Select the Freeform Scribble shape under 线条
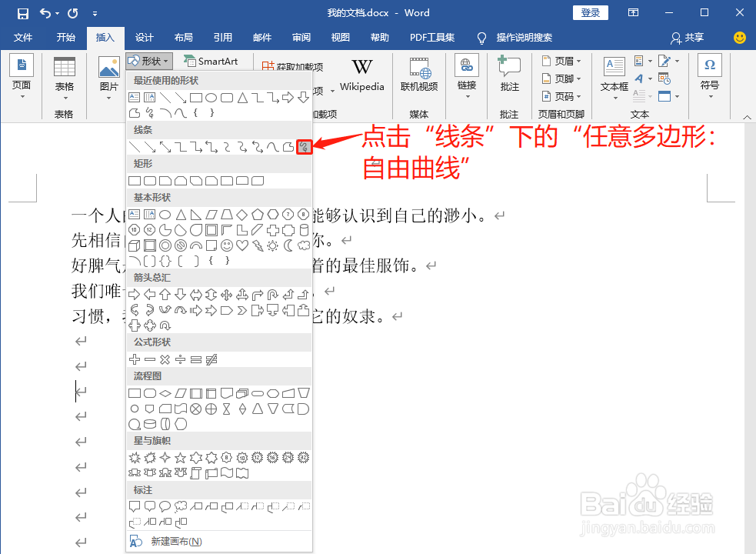The height and width of the screenshot is (554, 756). click(x=304, y=147)
